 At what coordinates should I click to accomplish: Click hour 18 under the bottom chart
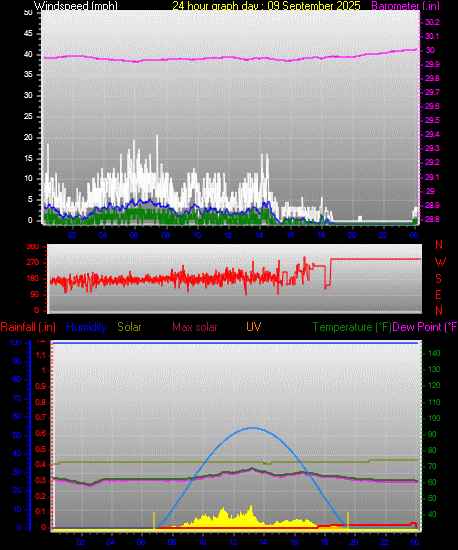tap(324, 542)
